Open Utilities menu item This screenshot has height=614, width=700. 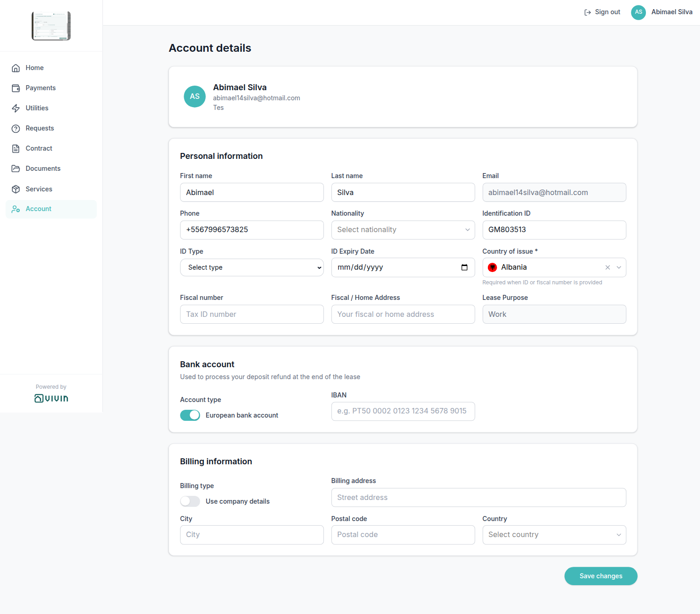51,108
